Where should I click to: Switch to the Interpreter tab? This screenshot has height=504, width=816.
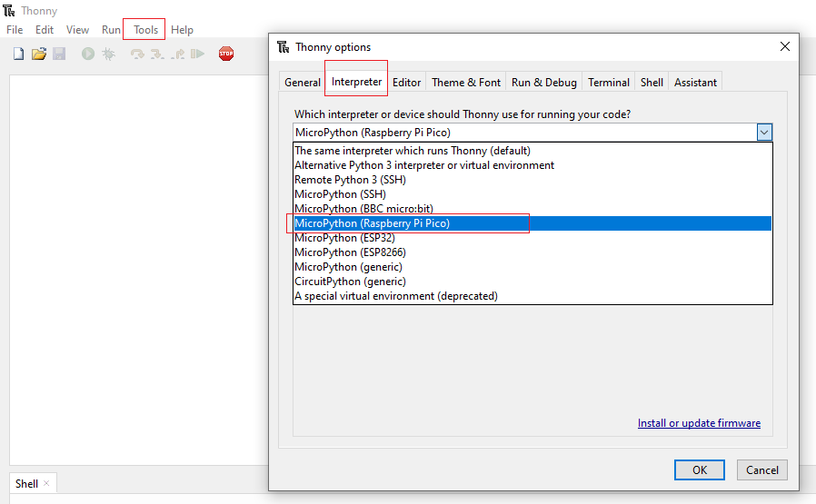(x=356, y=82)
